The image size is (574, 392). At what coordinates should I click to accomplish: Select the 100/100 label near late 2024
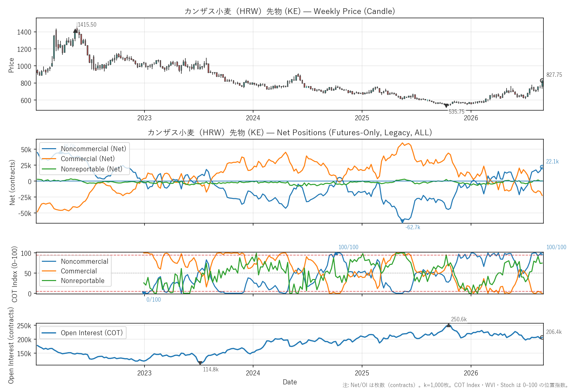tap(348, 247)
